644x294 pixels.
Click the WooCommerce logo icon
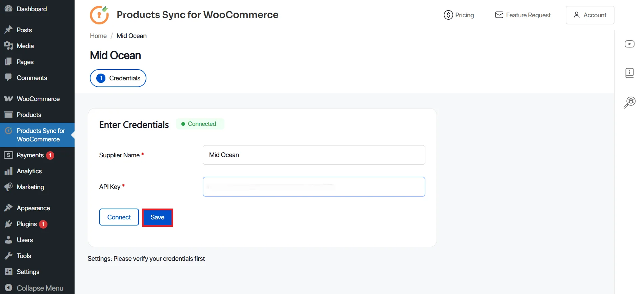pos(8,99)
